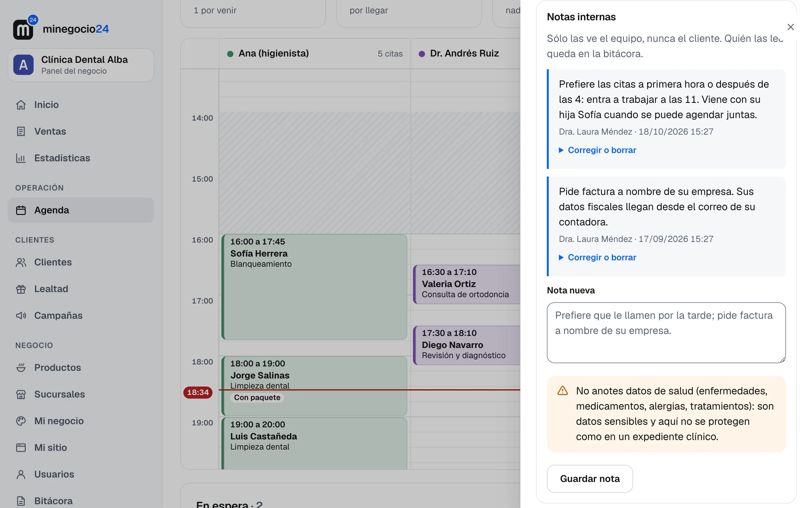This screenshot has height=508, width=812.
Task: Click the Guardar nota button
Action: tap(590, 479)
